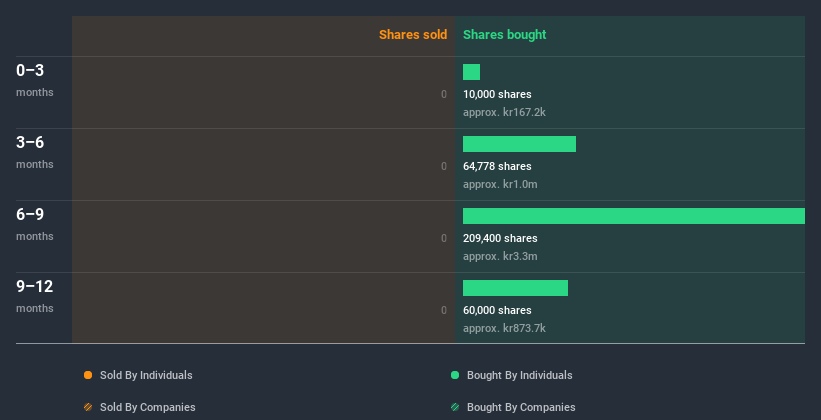Click the 60,000 shares text
The image size is (821, 420).
pos(497,310)
